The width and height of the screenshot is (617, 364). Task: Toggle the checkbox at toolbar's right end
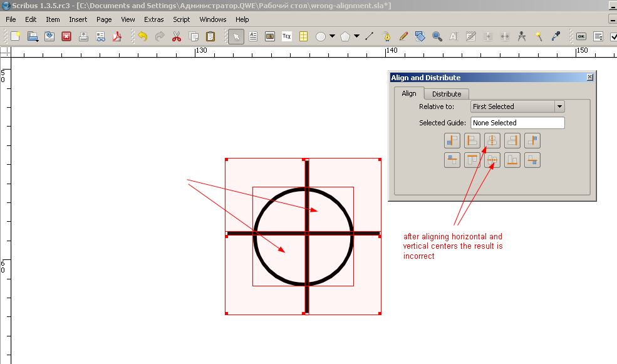coord(613,36)
